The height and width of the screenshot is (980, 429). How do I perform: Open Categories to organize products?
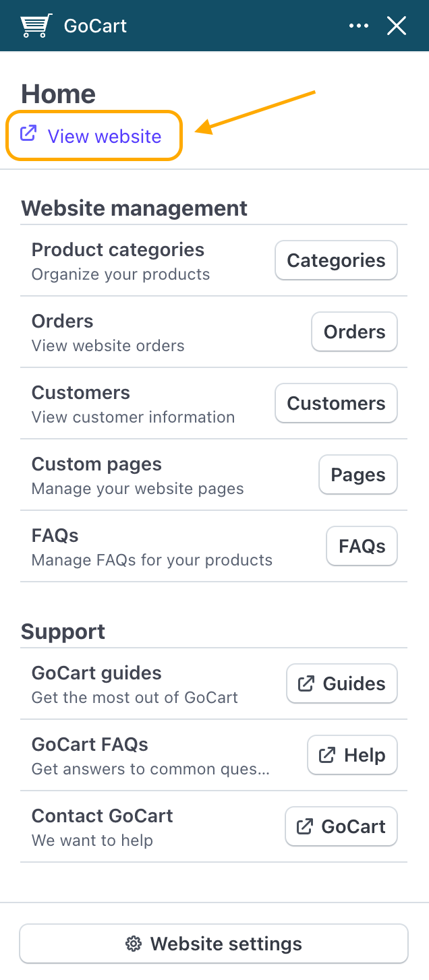(335, 260)
